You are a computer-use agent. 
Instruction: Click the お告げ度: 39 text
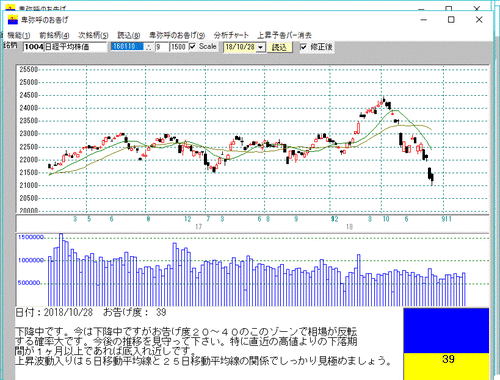point(135,312)
